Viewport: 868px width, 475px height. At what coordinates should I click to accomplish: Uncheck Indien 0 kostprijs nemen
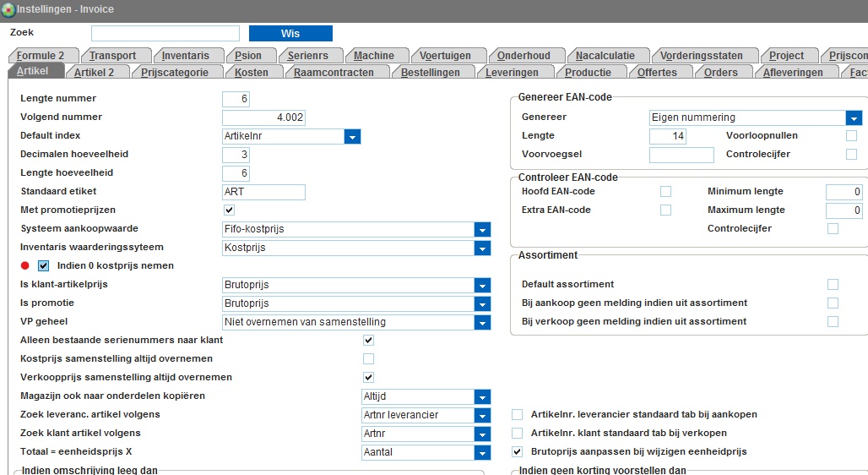44,265
